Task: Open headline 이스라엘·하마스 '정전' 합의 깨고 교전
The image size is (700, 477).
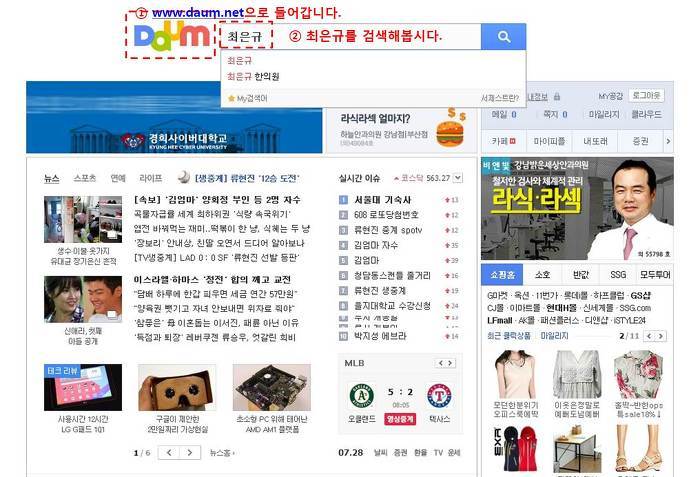Action: 212,280
